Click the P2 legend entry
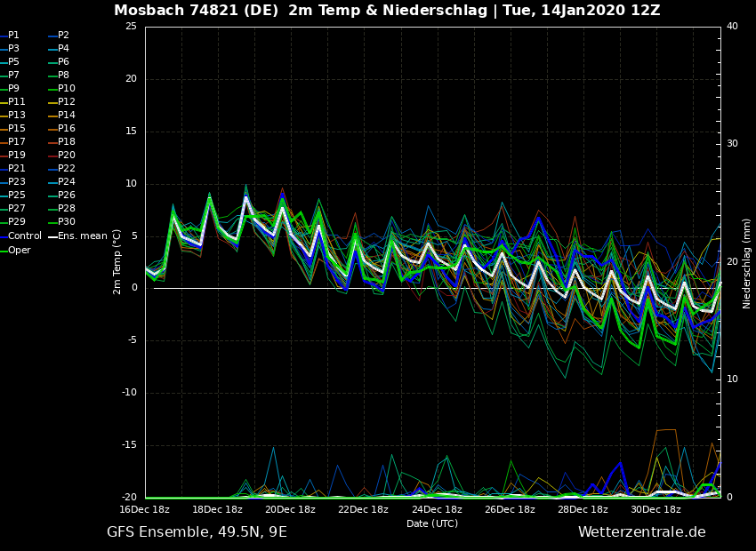Image resolution: width=756 pixels, height=551 pixels. pos(63,36)
